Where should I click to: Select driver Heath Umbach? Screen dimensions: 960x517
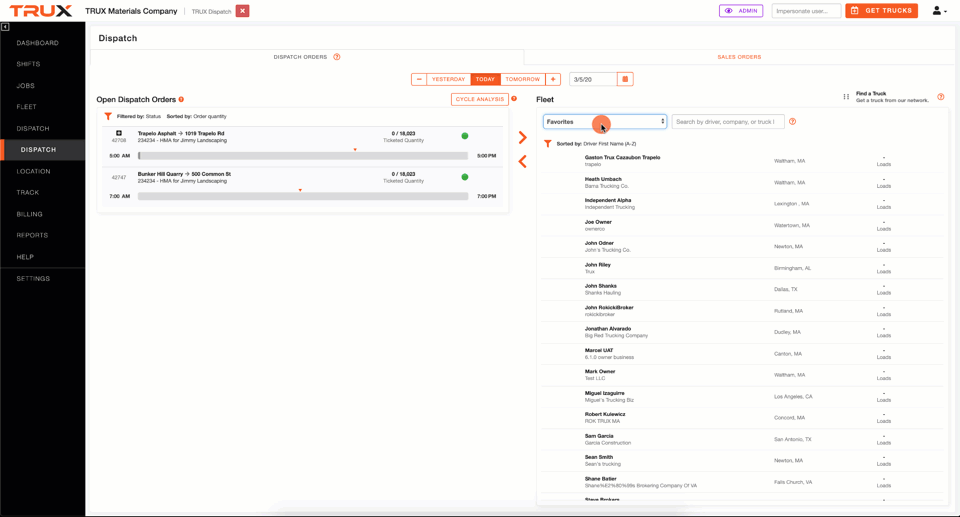pos(742,183)
